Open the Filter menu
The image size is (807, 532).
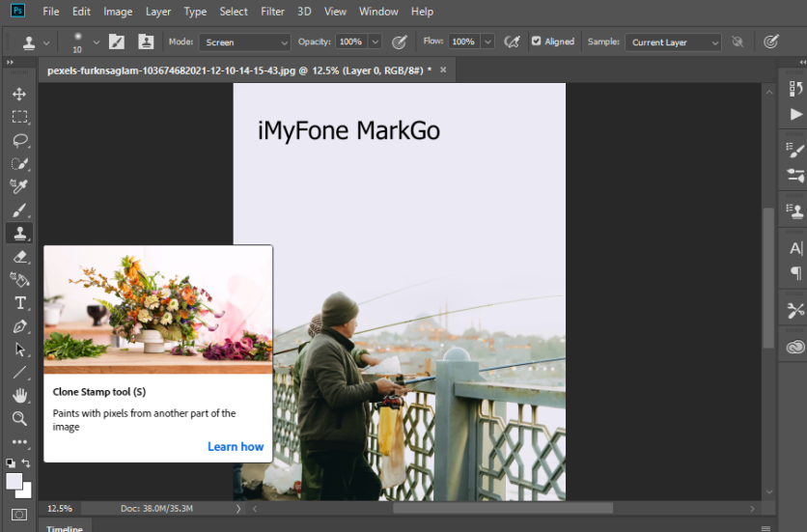click(x=272, y=12)
